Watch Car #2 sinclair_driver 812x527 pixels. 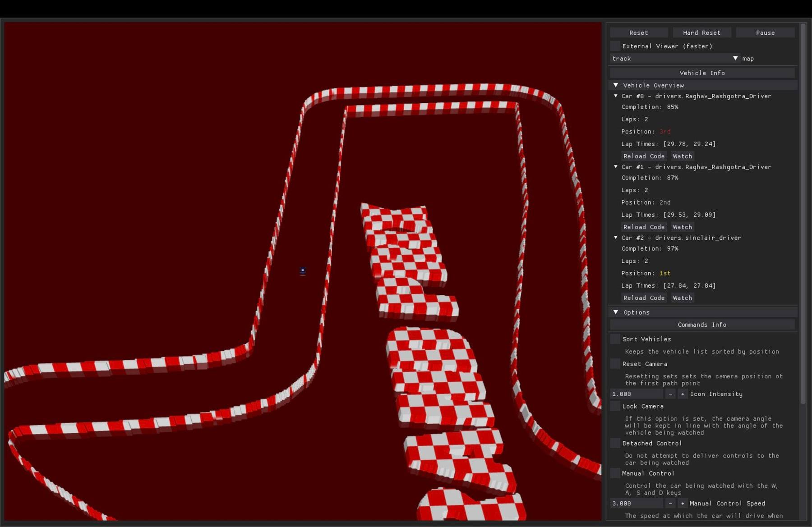(x=682, y=298)
